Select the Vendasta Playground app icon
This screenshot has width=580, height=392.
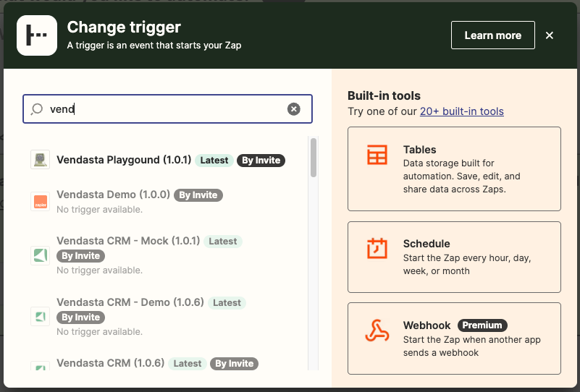pos(41,160)
